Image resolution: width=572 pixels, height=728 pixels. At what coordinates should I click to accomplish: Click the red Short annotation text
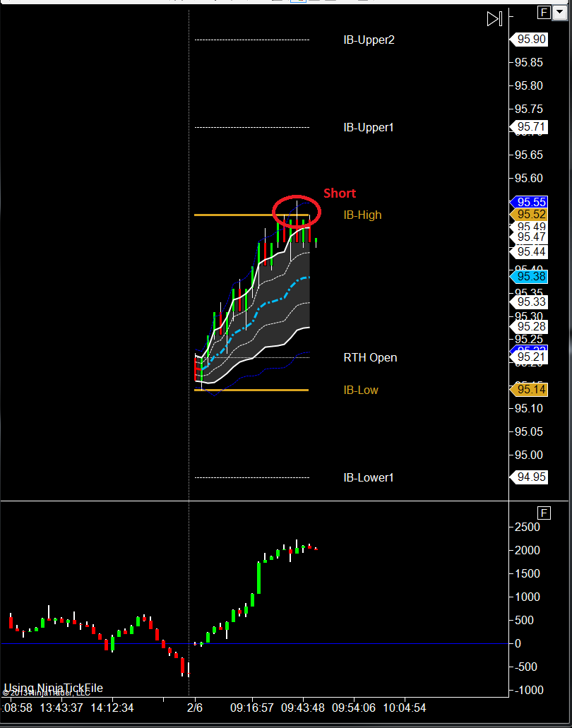coord(340,193)
